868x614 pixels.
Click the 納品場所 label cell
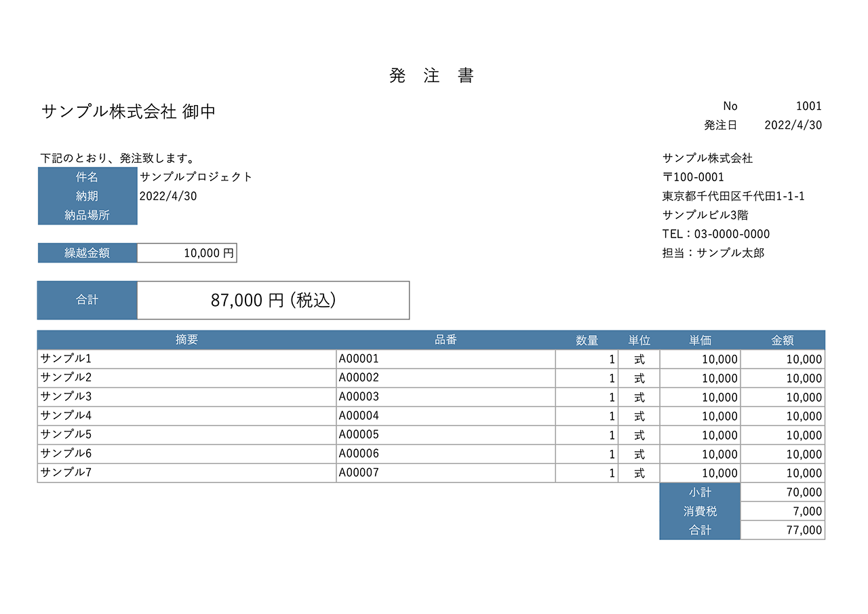(87, 215)
